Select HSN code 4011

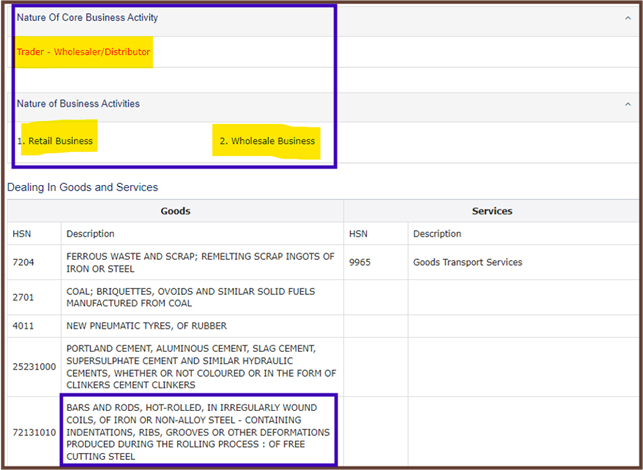coord(23,326)
